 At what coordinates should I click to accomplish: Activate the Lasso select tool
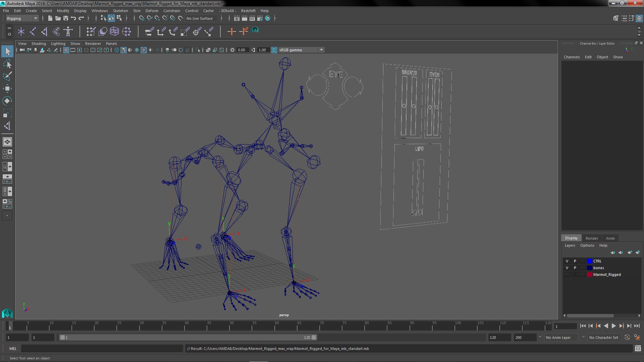pyautogui.click(x=7, y=64)
